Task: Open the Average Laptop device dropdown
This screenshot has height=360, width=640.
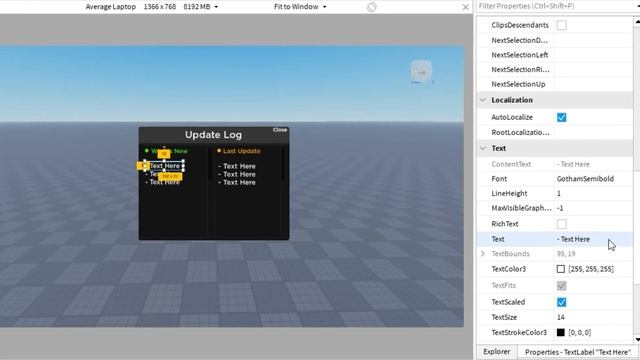Action: [152, 7]
